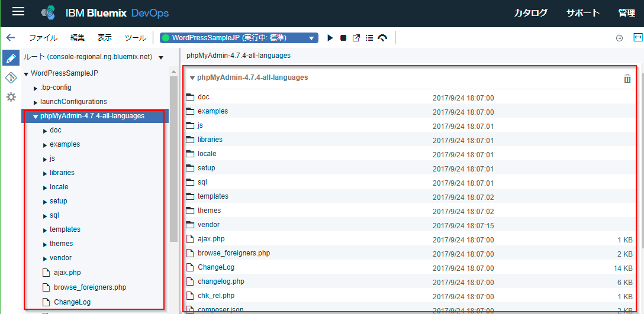The image size is (644, 314).
Task: Click file icon beside ajax.php in tree
Action: pos(46,273)
